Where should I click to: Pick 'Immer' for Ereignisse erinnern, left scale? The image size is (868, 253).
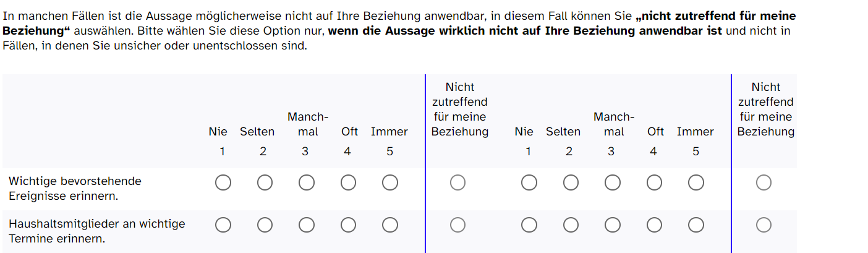point(389,182)
